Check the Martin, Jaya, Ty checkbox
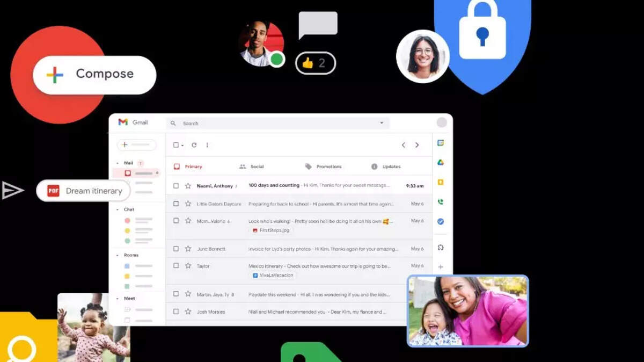 click(175, 294)
